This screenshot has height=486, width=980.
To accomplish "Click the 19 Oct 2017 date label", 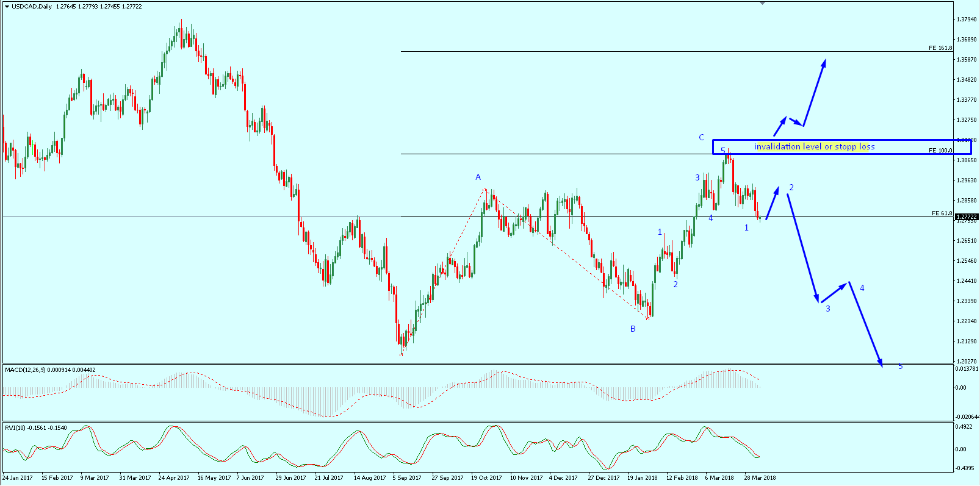I will pos(486,478).
